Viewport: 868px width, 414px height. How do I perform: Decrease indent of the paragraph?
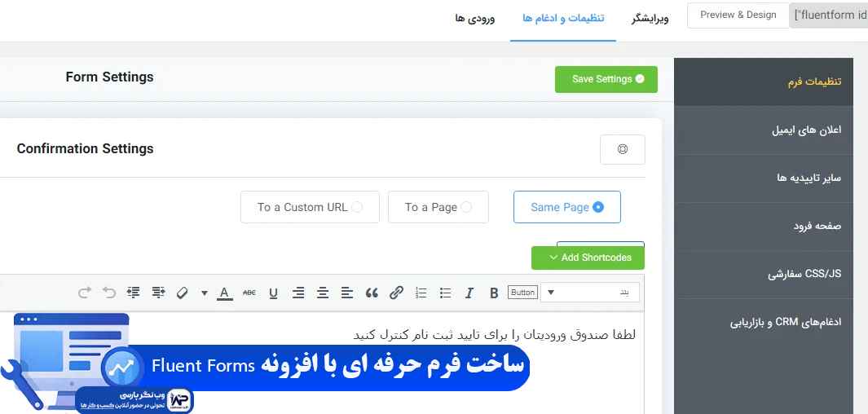(158, 293)
